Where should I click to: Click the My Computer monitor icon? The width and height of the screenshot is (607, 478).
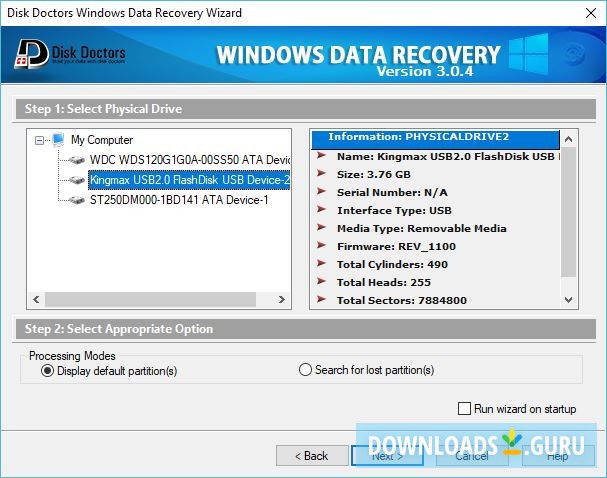coord(58,140)
